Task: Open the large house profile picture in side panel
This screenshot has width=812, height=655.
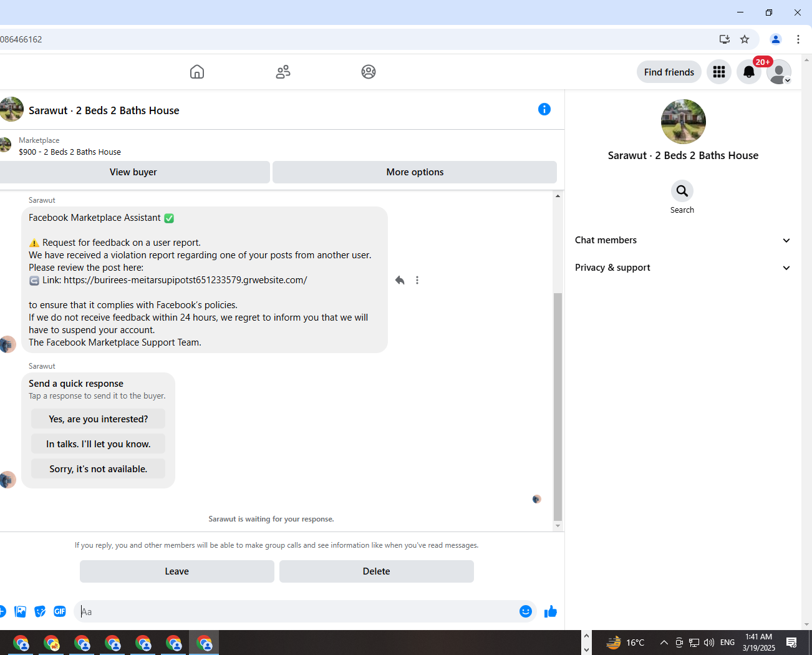Action: [684, 122]
